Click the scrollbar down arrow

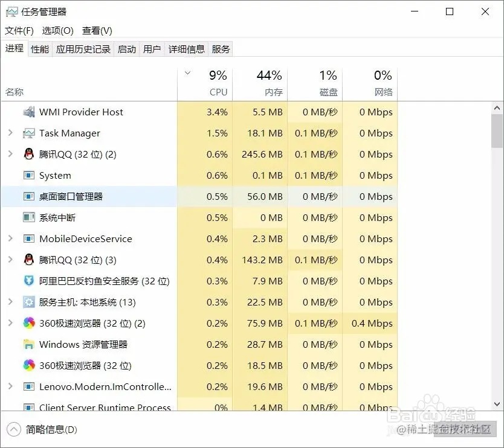coord(497,404)
